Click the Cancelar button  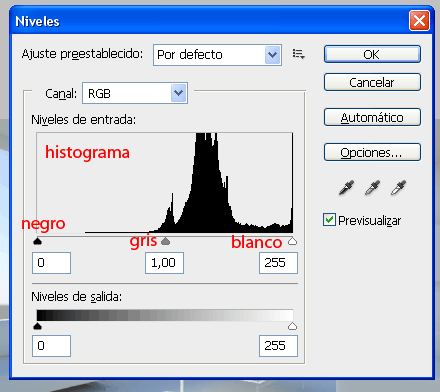tap(372, 82)
